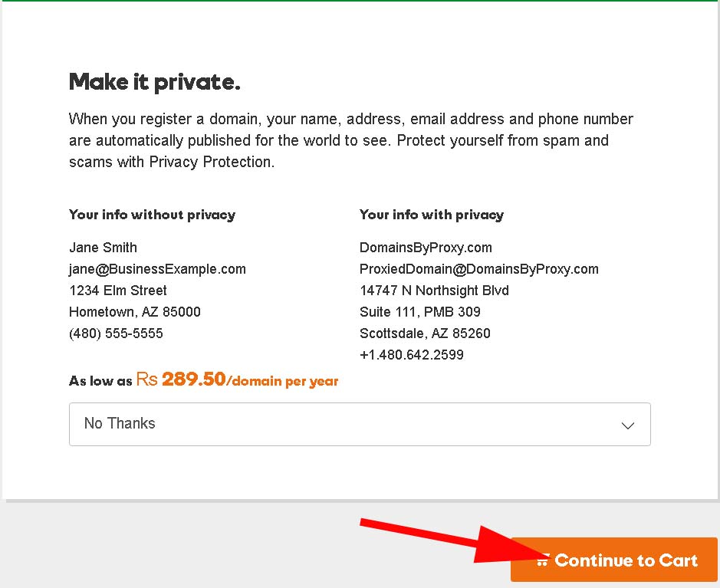The height and width of the screenshot is (588, 720).
Task: Expand the privacy options chevron arrow
Action: pos(628,425)
